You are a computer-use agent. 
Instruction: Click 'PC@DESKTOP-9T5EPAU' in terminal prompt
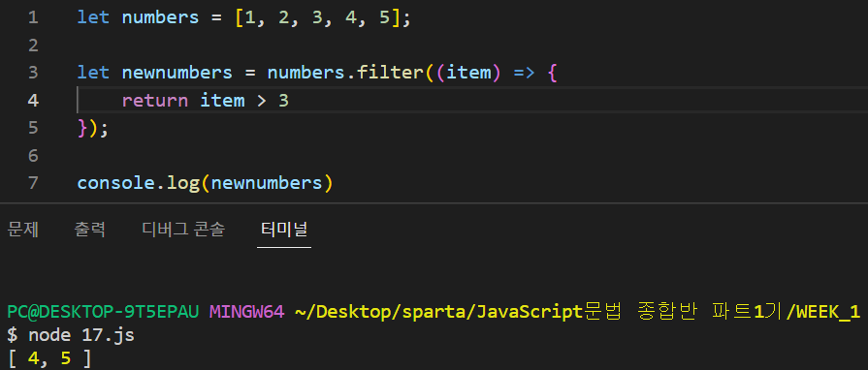[x=103, y=312]
